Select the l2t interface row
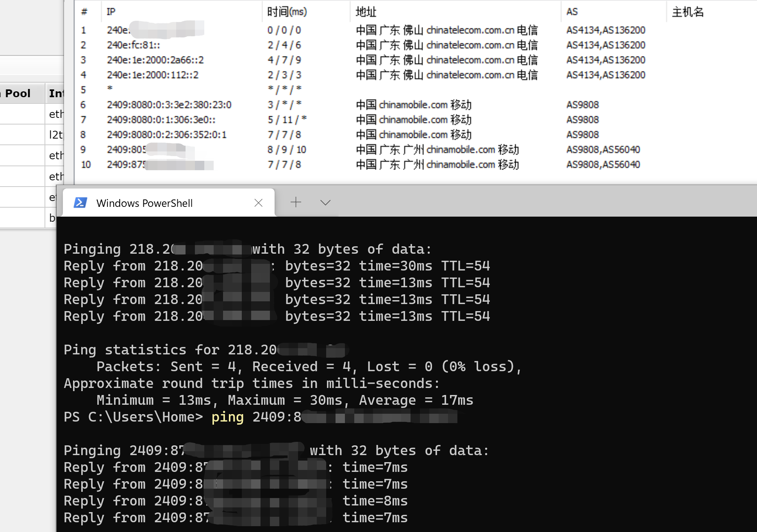This screenshot has width=757, height=532. 55,135
